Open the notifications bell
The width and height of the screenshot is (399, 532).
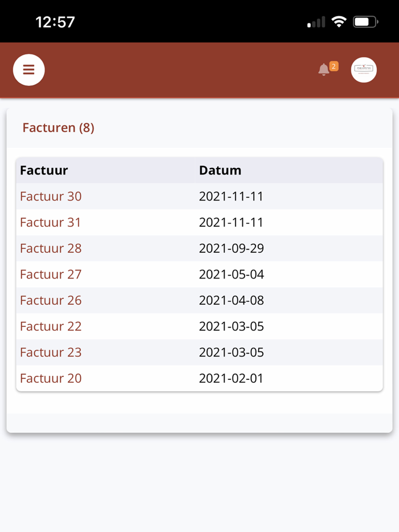324,70
